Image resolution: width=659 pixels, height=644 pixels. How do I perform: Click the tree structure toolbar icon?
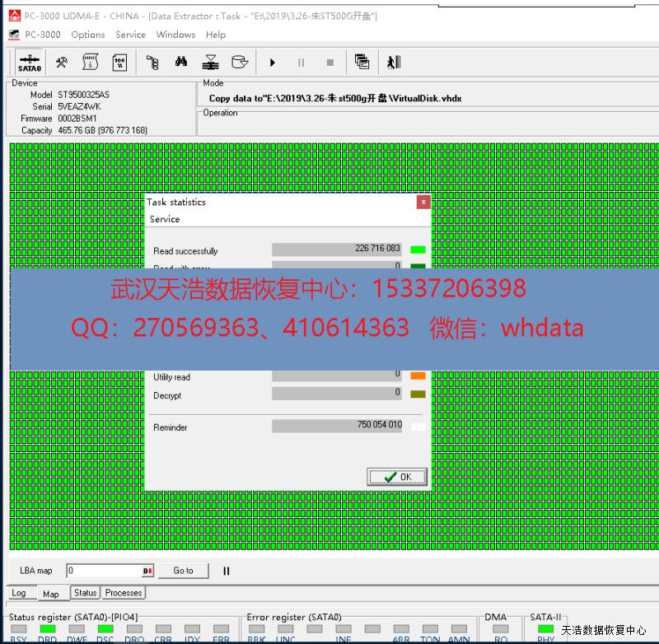152,62
